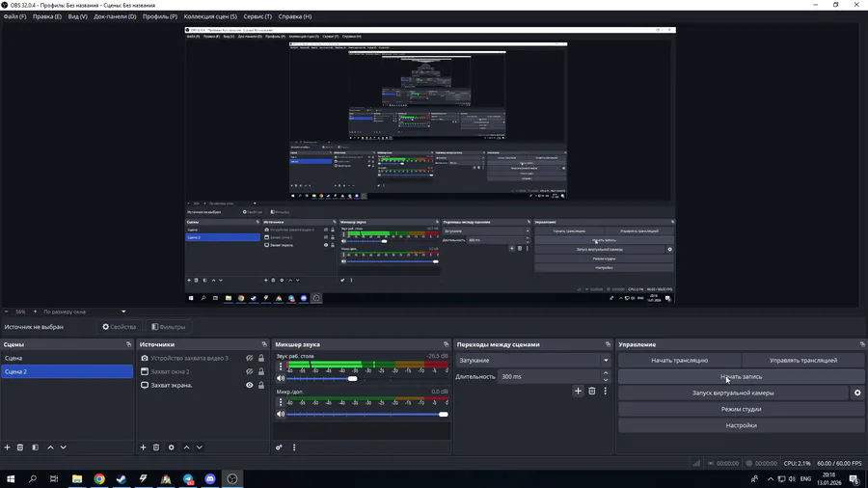Zoom out preview with minus icon

tap(7, 312)
